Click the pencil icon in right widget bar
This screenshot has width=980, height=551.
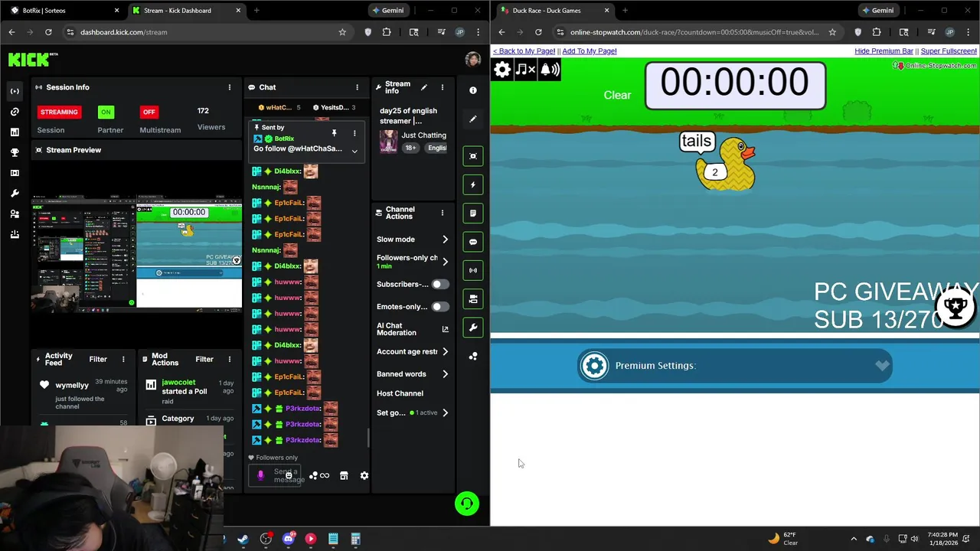tap(473, 119)
